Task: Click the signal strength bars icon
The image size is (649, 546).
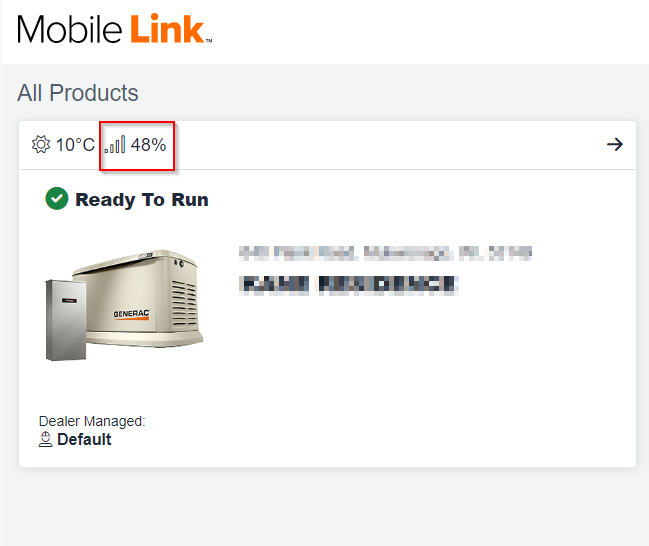Action: point(116,145)
